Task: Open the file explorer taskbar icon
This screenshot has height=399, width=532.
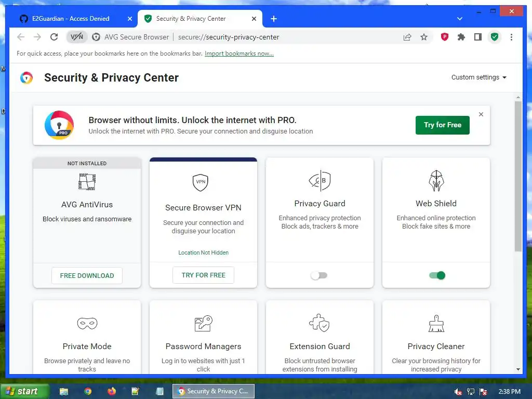Action: coord(64,392)
